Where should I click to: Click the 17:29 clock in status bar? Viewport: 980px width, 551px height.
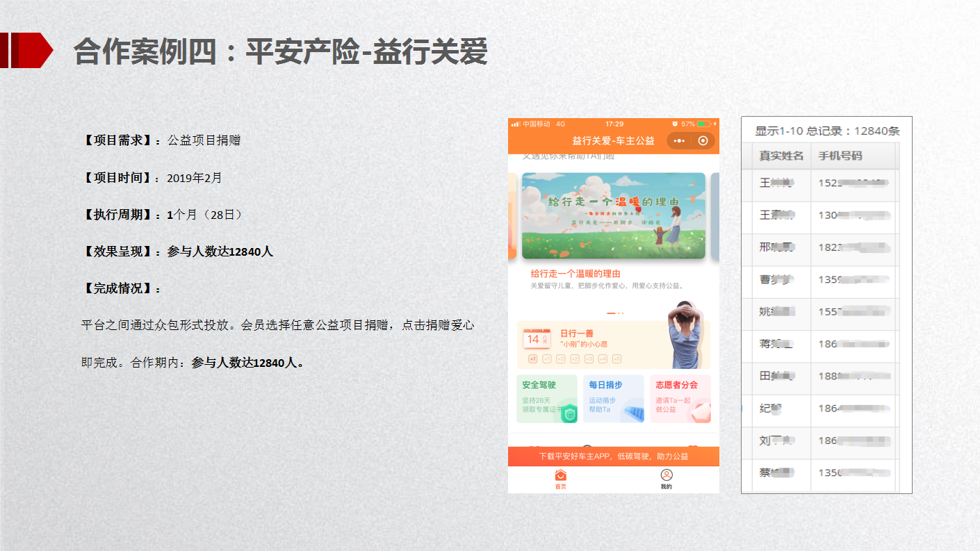(x=614, y=124)
